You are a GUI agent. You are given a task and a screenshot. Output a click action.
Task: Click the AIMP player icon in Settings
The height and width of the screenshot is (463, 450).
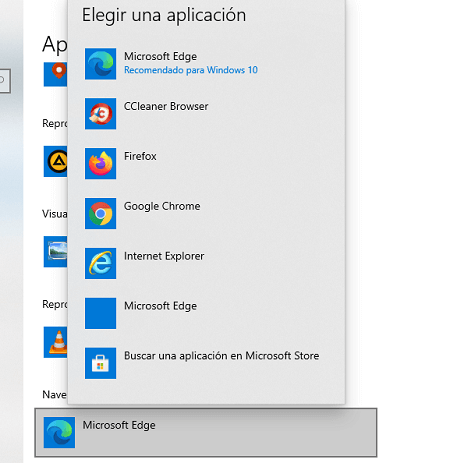(x=55, y=161)
